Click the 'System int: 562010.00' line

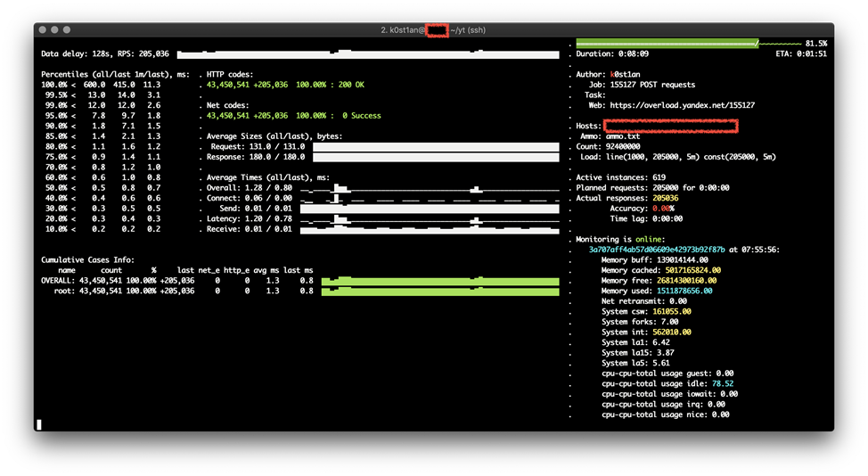coord(646,332)
